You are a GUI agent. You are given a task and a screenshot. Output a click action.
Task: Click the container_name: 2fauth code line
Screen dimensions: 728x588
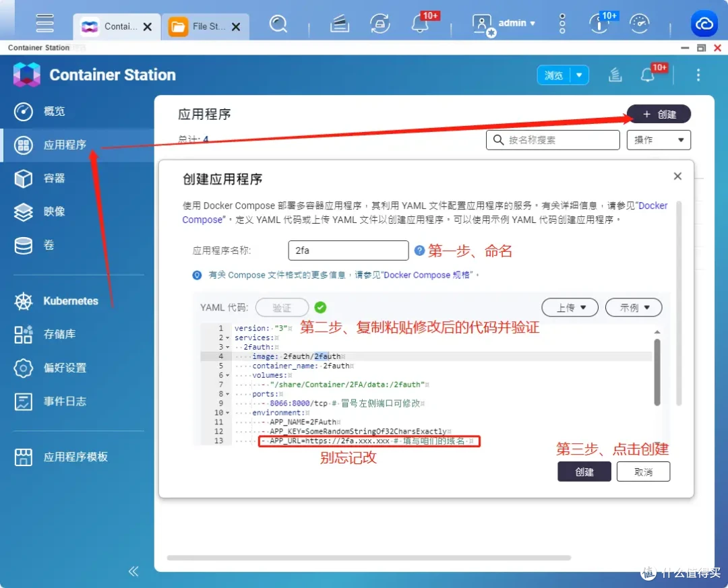[301, 366]
